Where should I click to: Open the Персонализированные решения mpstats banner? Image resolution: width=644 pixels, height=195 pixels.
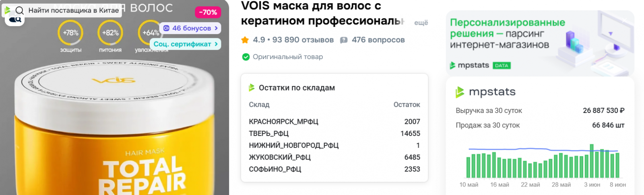(539, 43)
